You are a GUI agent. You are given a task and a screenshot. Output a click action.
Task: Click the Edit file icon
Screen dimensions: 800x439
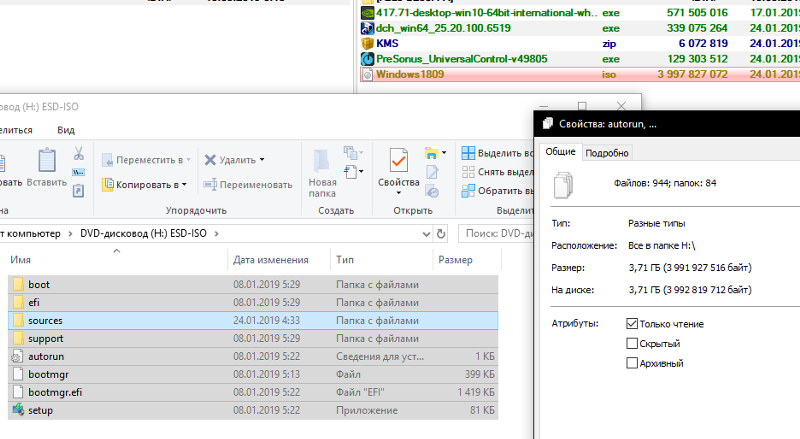(432, 173)
